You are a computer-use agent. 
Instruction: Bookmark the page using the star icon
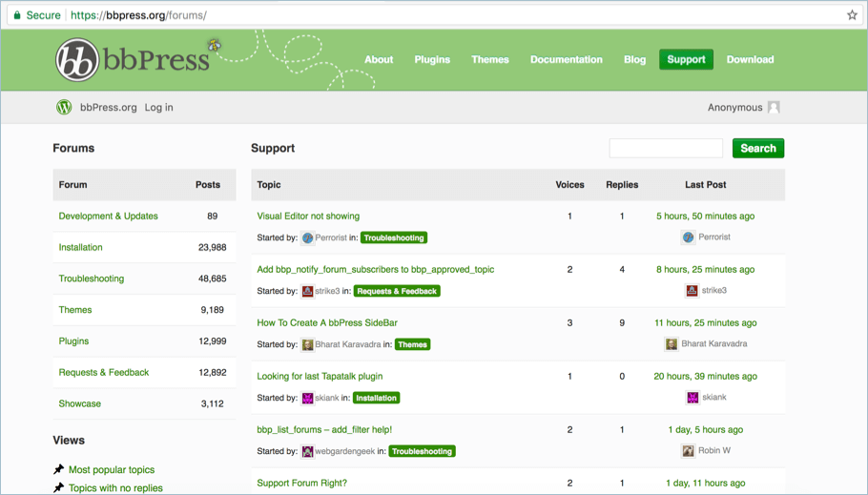click(852, 15)
